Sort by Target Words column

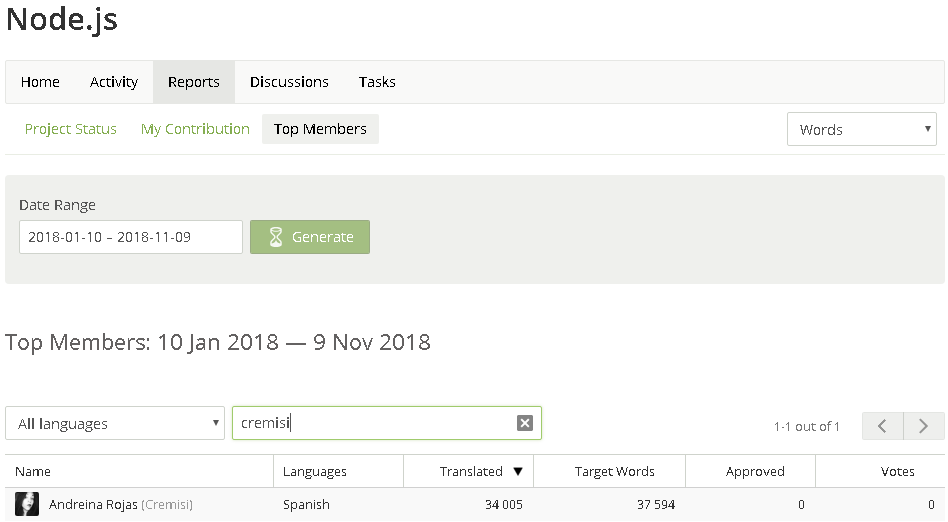614,471
